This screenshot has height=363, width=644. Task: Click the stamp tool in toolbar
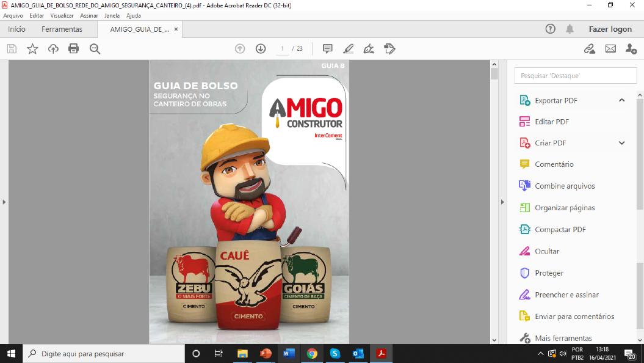tap(389, 48)
